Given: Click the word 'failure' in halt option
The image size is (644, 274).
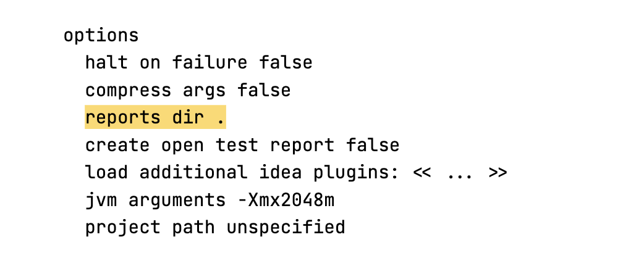Looking at the screenshot, I should coord(210,63).
